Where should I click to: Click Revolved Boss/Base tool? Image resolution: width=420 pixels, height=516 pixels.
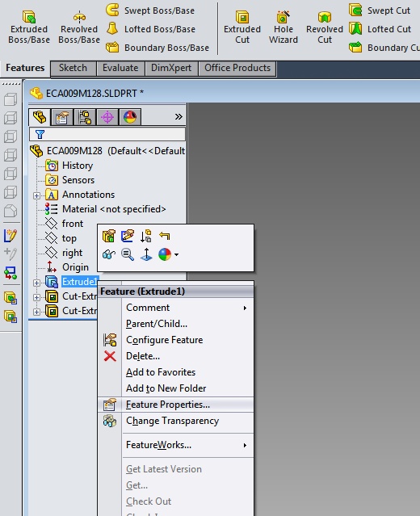tap(79, 27)
